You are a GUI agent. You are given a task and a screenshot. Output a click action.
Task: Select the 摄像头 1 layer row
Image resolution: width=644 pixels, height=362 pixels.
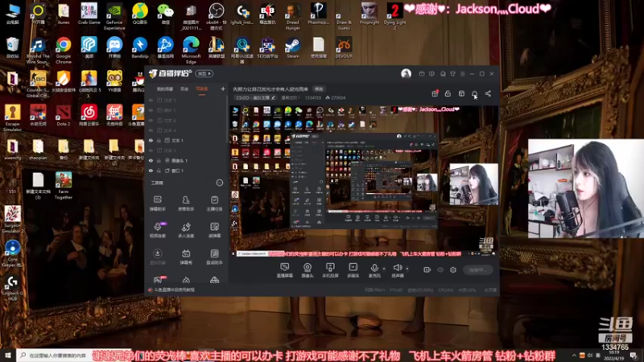coord(188,160)
